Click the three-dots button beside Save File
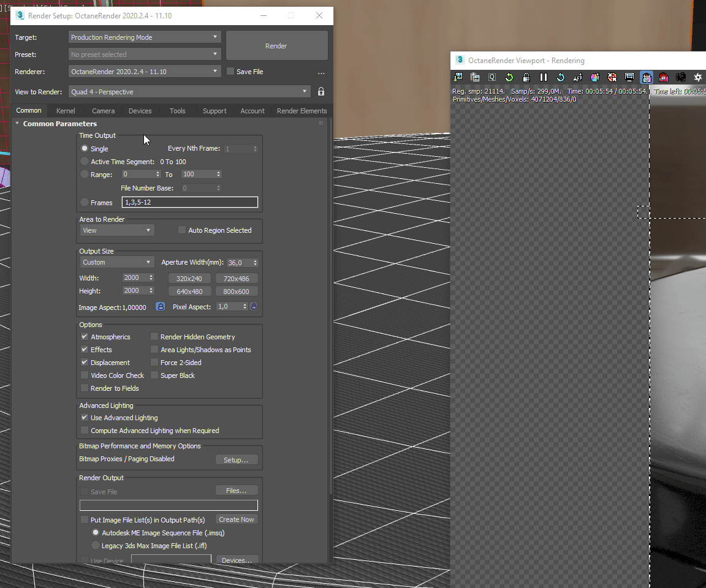The image size is (706, 588). (x=321, y=72)
